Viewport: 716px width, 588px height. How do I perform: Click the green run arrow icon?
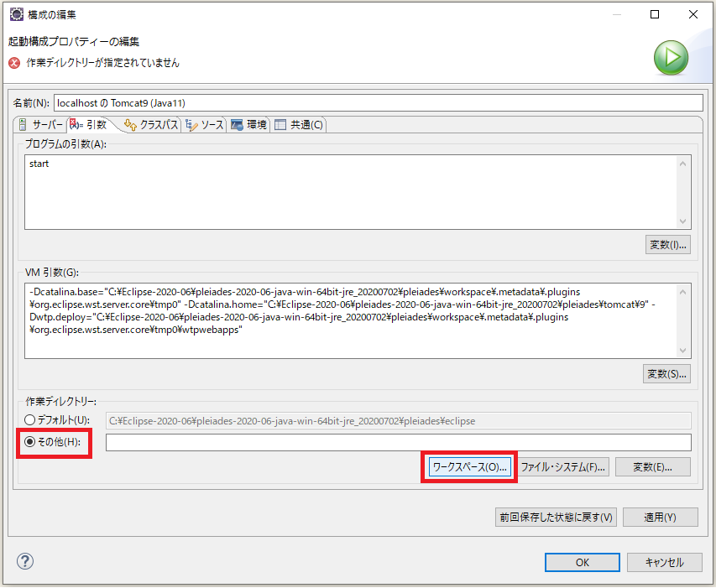click(x=671, y=58)
